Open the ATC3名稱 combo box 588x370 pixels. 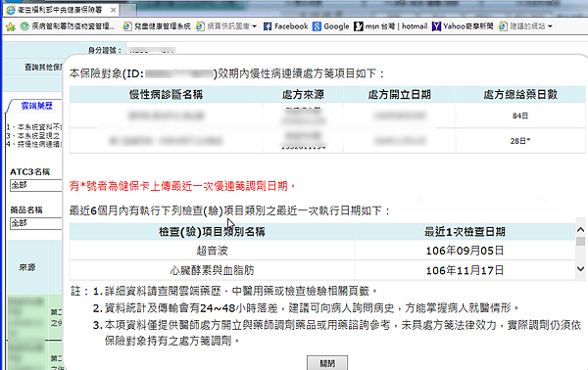click(36, 185)
